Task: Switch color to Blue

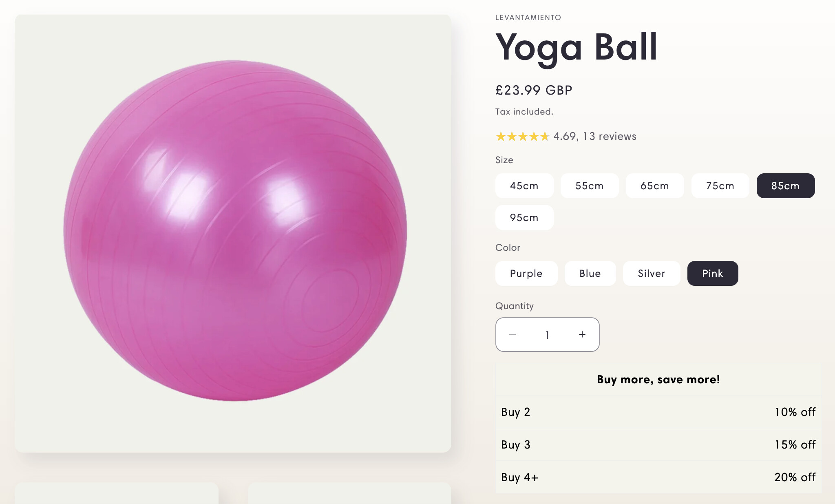Action: pos(590,274)
